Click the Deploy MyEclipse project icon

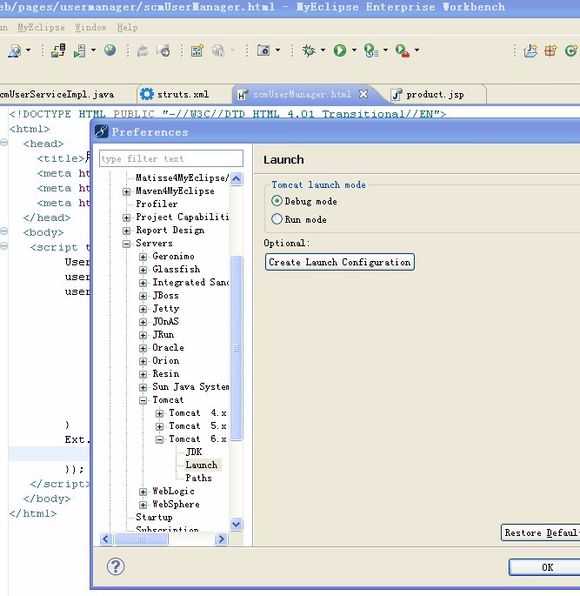pyautogui.click(x=58, y=50)
